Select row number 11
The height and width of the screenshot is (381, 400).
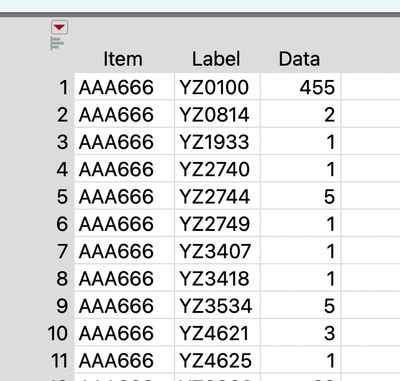59,360
